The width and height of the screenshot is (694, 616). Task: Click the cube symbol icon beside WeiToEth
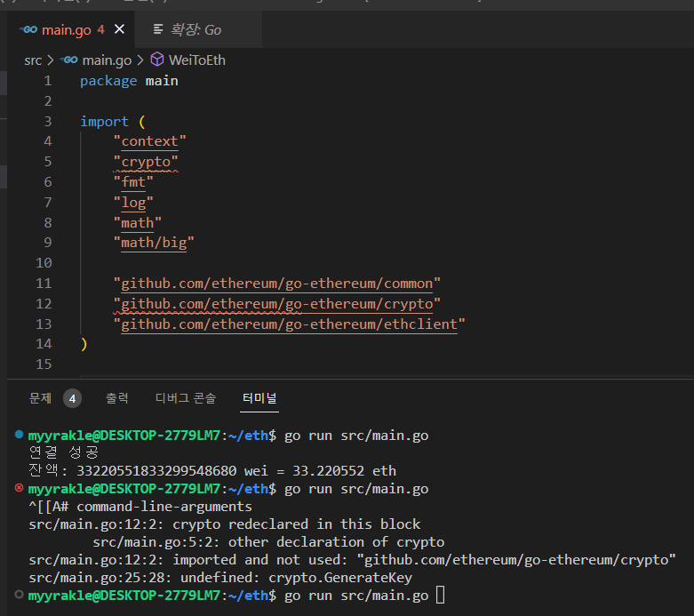(x=156, y=60)
